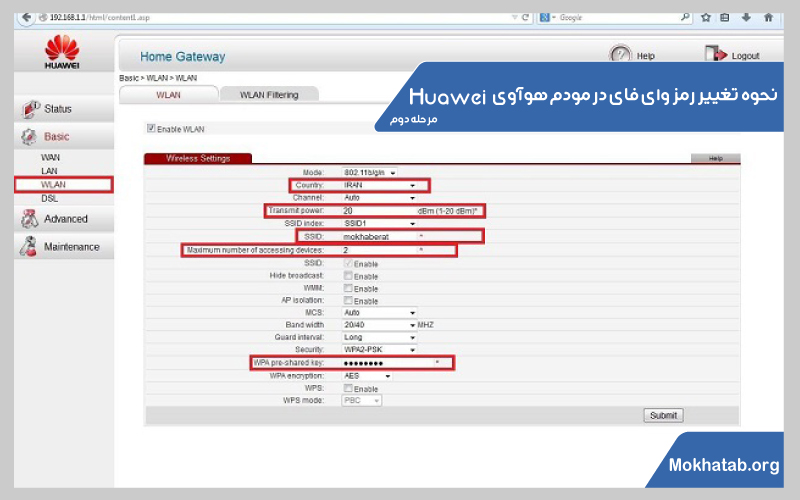Enable the Hide broadcast checkbox
The height and width of the screenshot is (500, 800).
[348, 275]
